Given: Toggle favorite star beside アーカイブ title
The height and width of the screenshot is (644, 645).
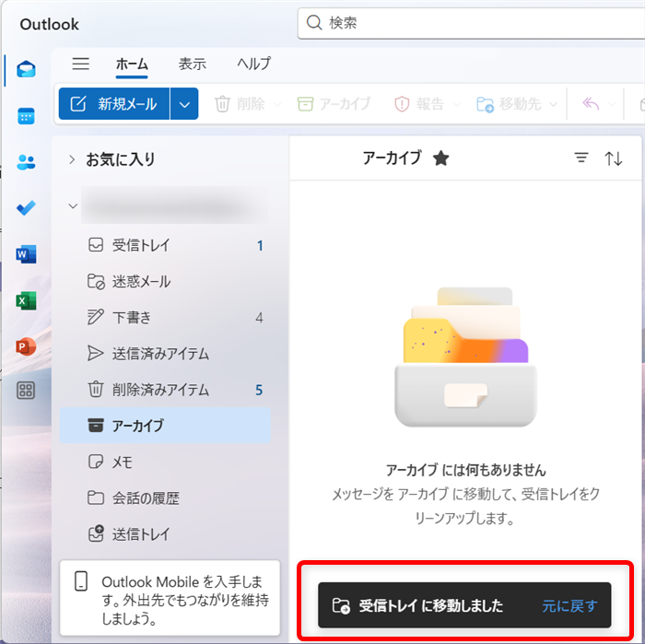Looking at the screenshot, I should pyautogui.click(x=441, y=158).
